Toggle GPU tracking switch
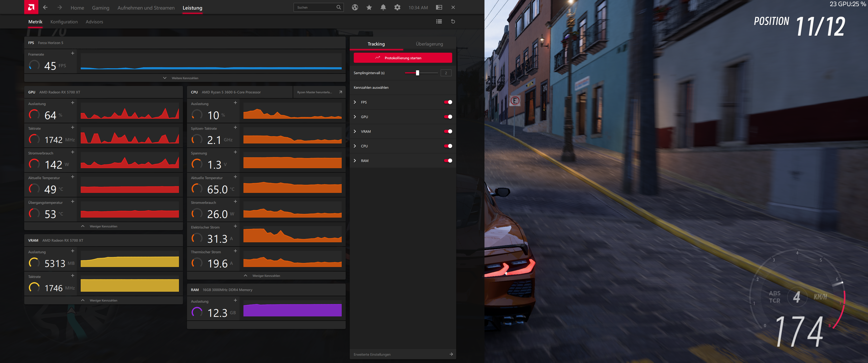This screenshot has width=868, height=363. tap(448, 117)
